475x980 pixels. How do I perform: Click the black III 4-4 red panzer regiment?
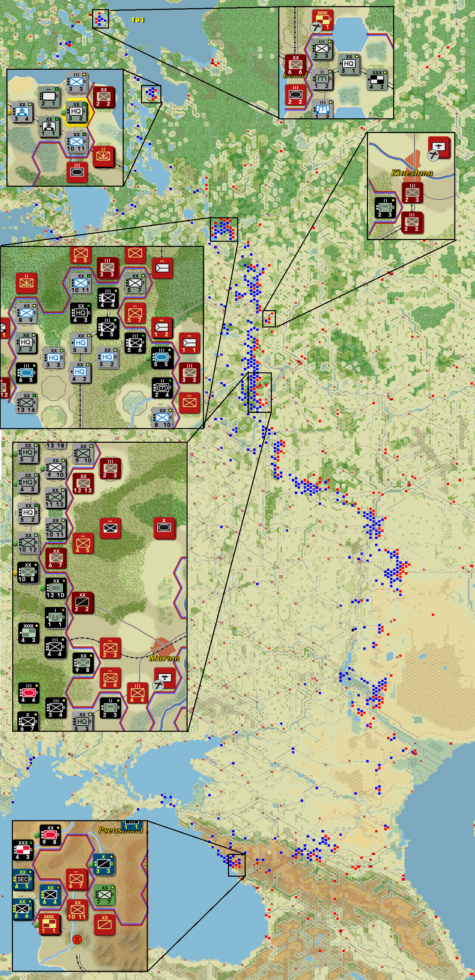29,693
